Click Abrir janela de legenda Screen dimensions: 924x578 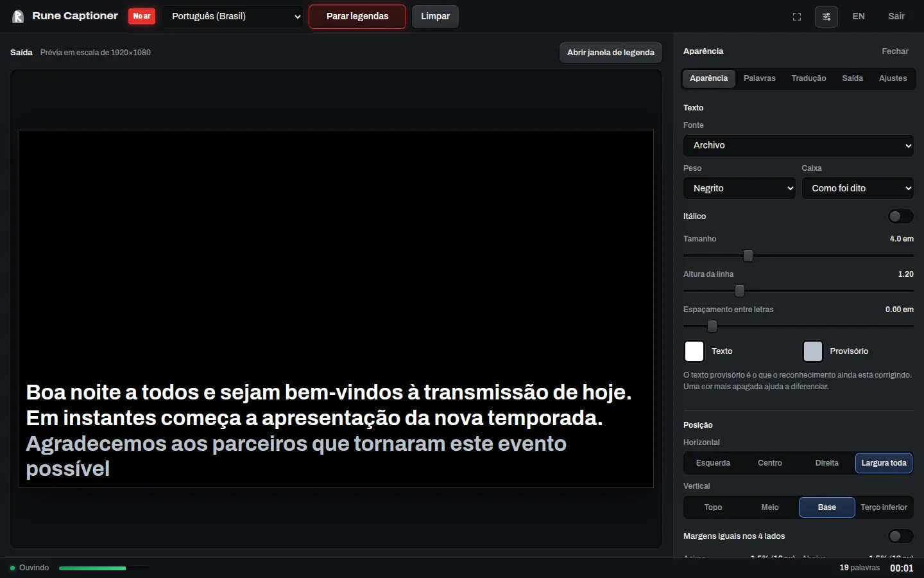tap(610, 53)
